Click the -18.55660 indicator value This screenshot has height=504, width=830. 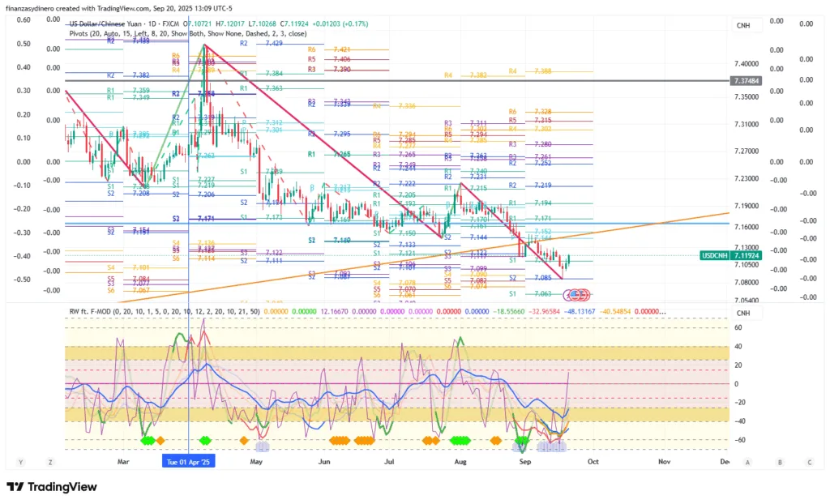tap(509, 311)
